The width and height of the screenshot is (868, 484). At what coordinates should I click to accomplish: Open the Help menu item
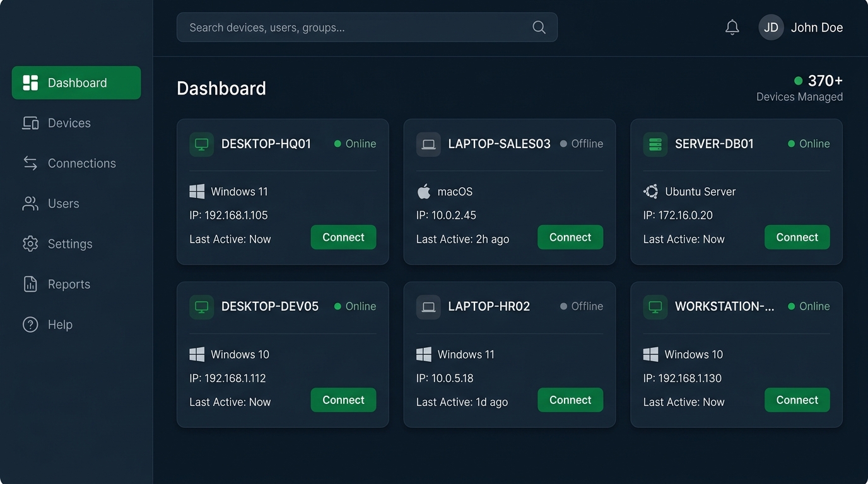76,325
